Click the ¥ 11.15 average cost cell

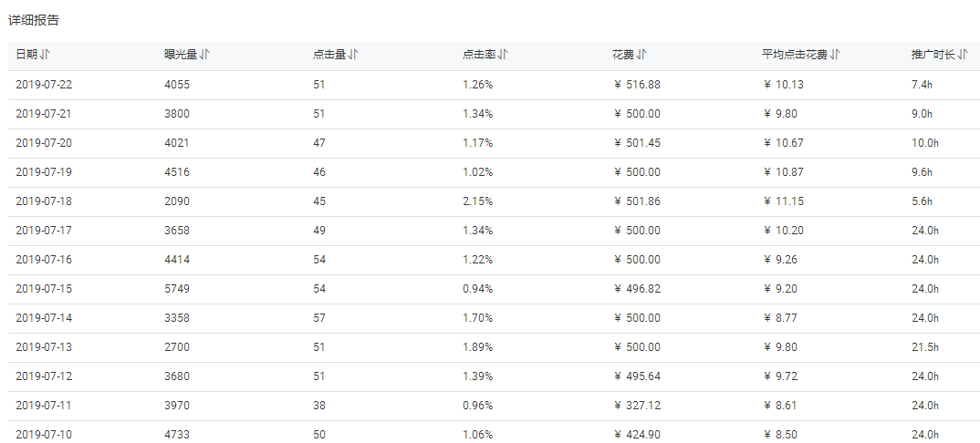[x=783, y=201]
